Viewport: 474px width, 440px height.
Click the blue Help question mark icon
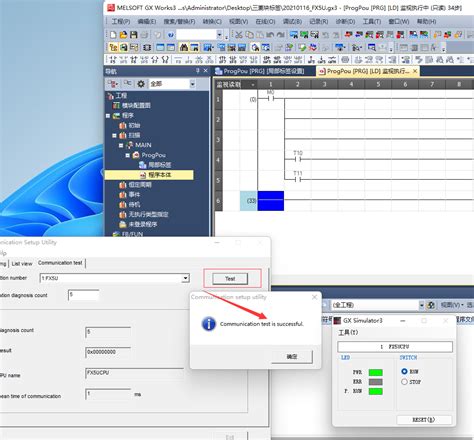pos(171,35)
